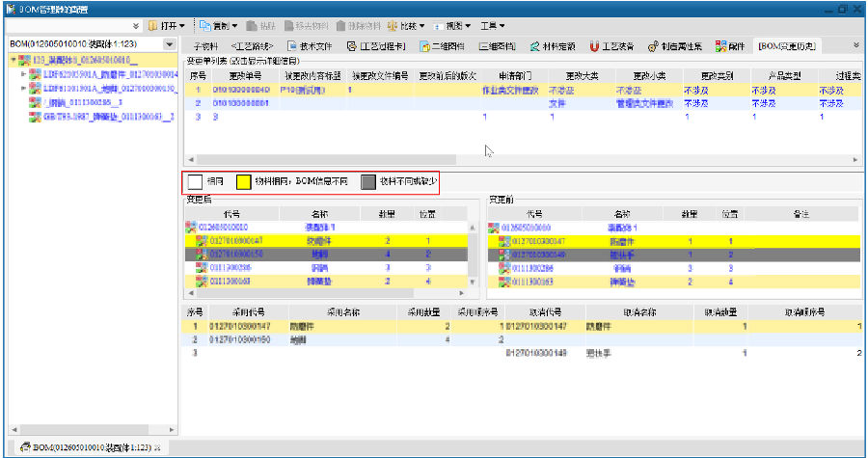The width and height of the screenshot is (868, 458).
Task: Click icon of 012605010010 in 变更后 panel
Action: [191, 227]
